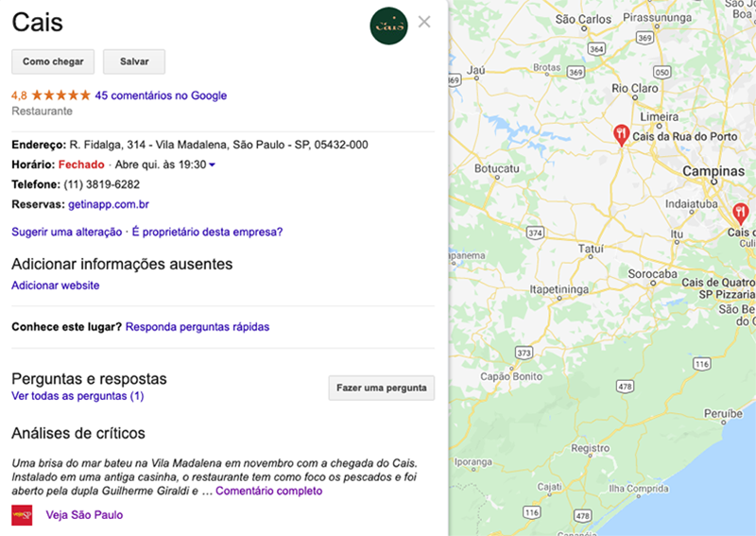
Task: Click the orange star rating icons
Action: point(60,95)
